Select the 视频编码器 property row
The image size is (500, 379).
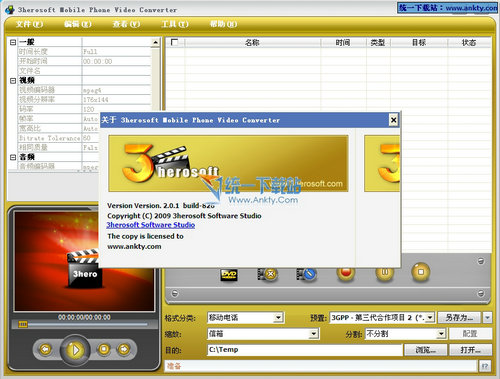click(x=84, y=90)
